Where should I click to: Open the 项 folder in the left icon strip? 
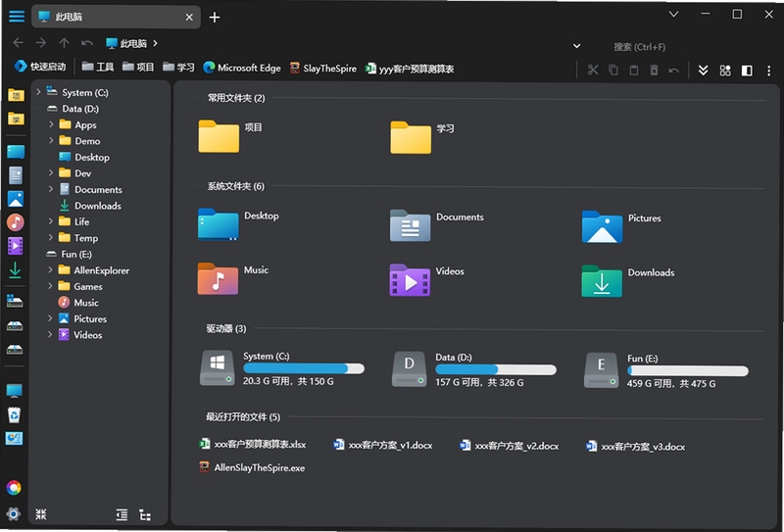click(16, 94)
